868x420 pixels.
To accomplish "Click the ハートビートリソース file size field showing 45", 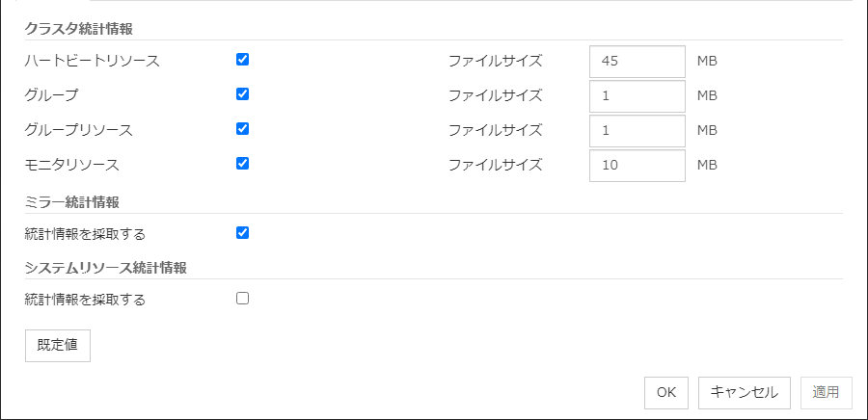I will coord(637,61).
